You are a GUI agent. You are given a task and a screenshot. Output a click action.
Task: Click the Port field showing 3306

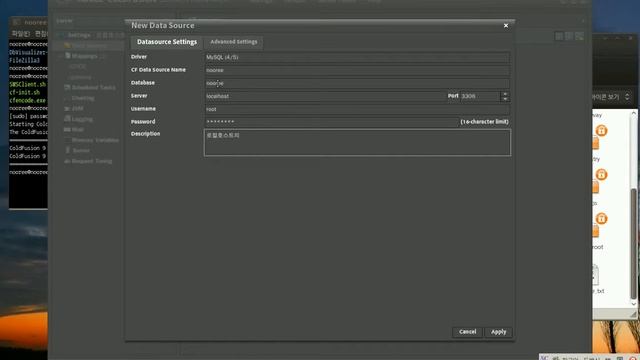point(480,96)
